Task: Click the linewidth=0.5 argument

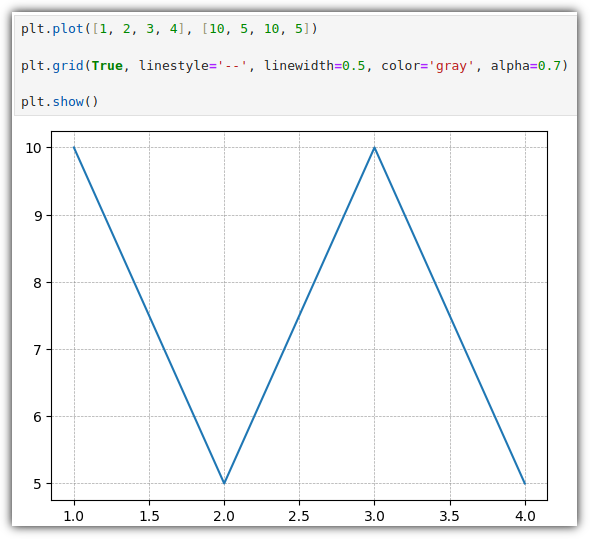Action: click(x=315, y=65)
